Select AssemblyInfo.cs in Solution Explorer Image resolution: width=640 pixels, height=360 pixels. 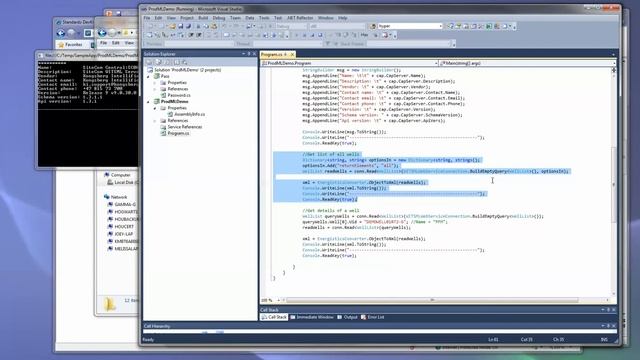pyautogui.click(x=189, y=114)
